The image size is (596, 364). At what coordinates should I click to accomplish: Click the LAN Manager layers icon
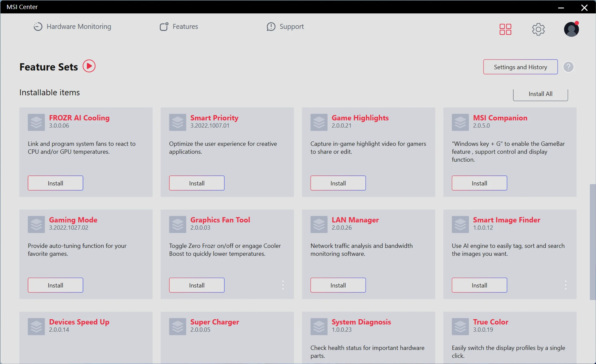pyautogui.click(x=319, y=224)
